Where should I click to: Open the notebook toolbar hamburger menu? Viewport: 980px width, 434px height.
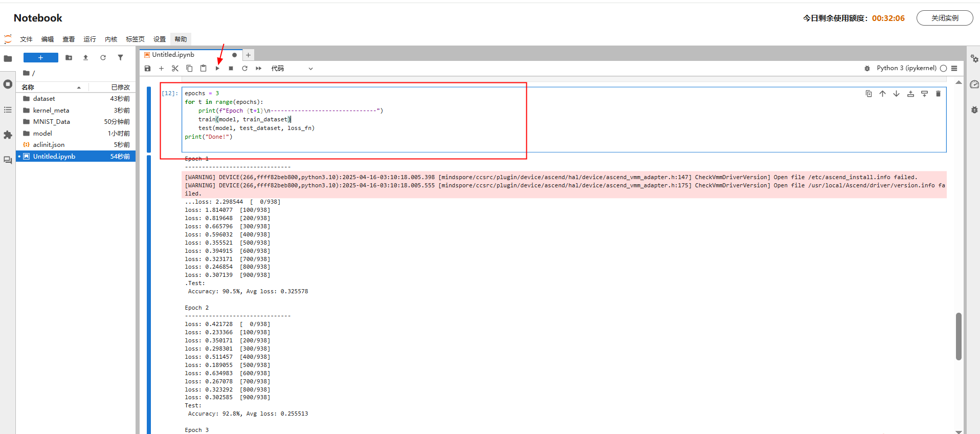[954, 68]
